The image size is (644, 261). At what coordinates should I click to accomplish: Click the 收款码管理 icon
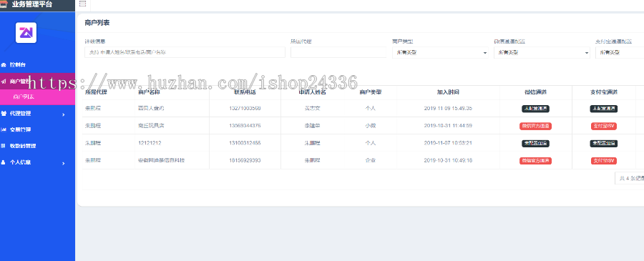click(4, 146)
